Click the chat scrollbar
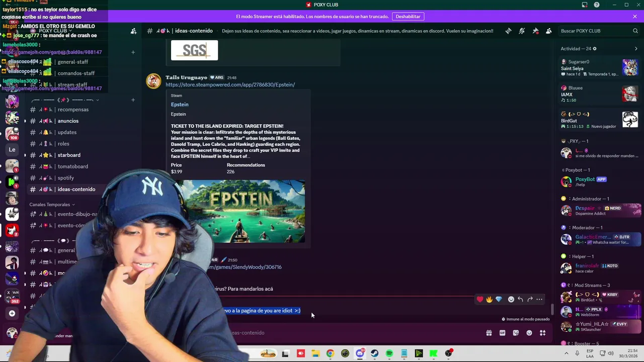This screenshot has height=362, width=644. click(552, 309)
